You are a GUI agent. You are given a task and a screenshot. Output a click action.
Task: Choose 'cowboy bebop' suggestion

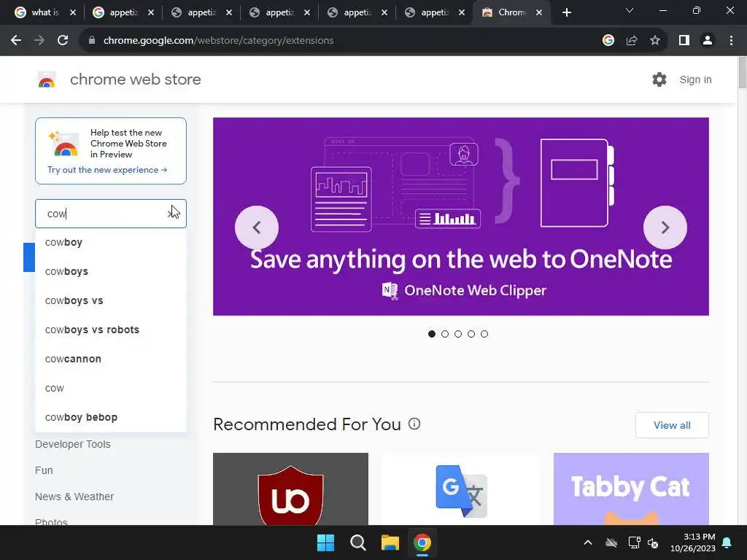[x=111, y=417]
